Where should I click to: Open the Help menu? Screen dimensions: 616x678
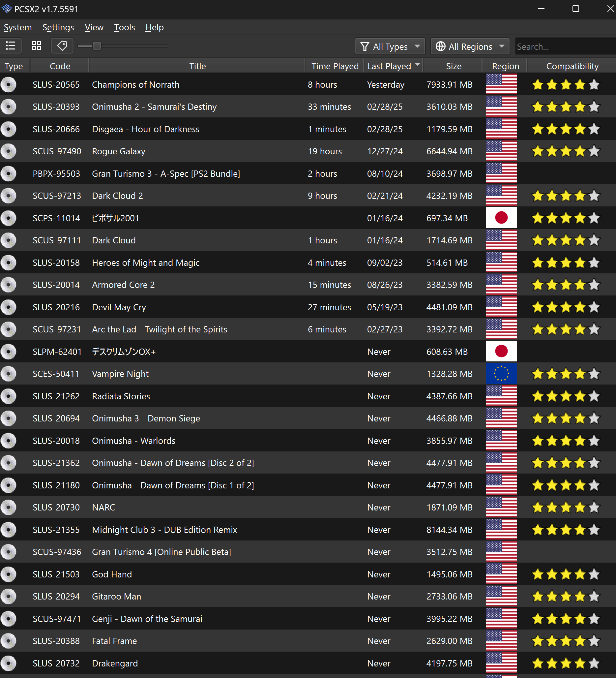pyautogui.click(x=155, y=27)
